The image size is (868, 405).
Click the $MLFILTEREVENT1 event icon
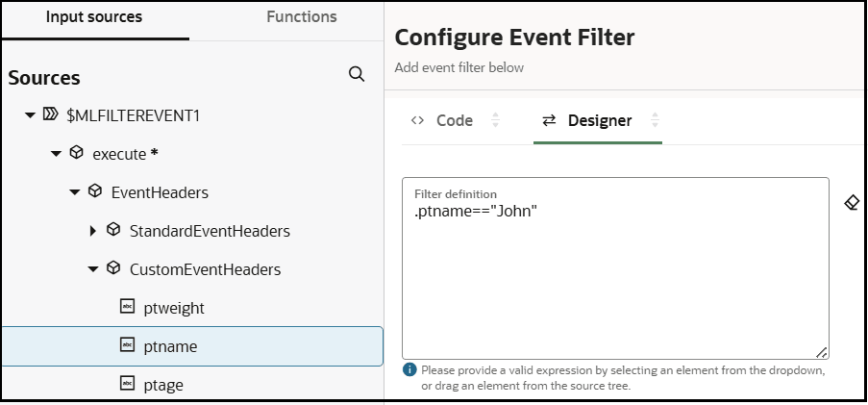[x=51, y=115]
